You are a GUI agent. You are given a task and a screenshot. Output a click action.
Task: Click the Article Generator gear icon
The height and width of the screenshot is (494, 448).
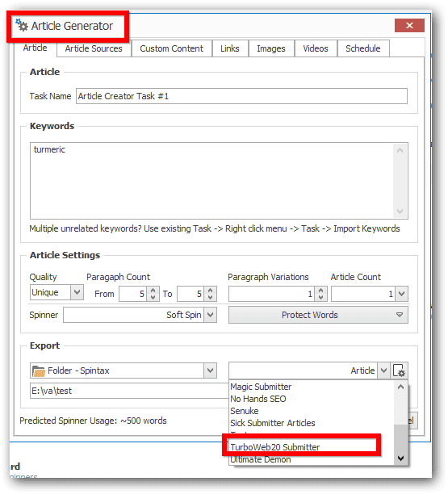(x=22, y=25)
